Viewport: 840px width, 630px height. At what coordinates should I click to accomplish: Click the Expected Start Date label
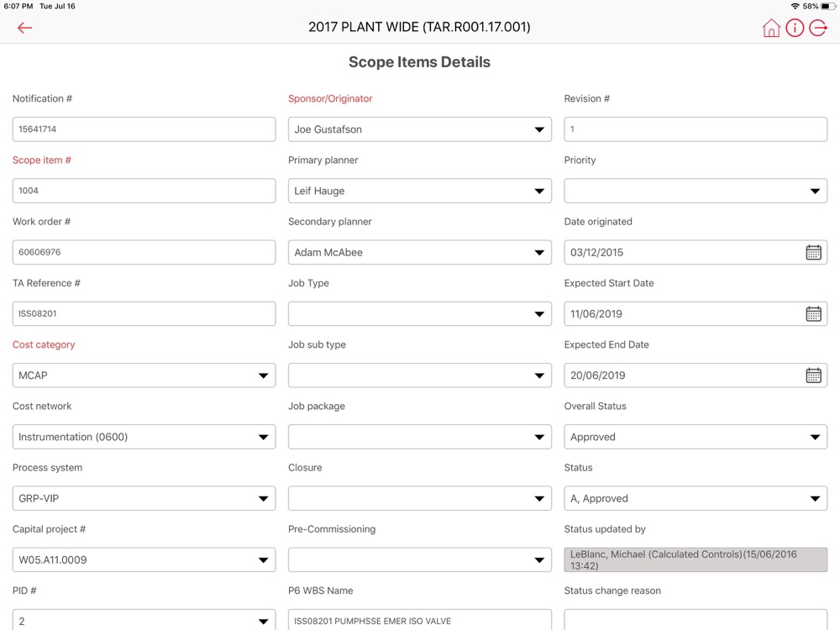[x=609, y=283]
